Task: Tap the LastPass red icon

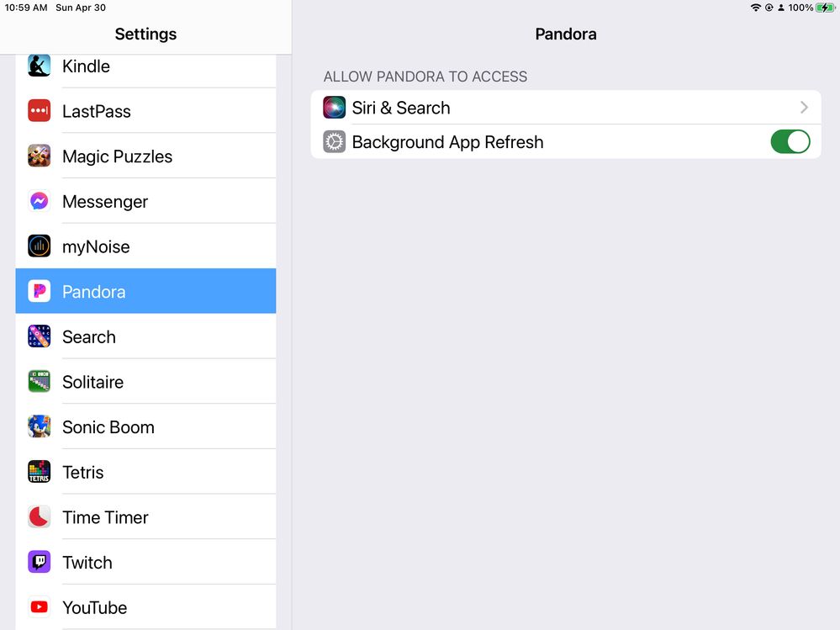Action: tap(39, 111)
